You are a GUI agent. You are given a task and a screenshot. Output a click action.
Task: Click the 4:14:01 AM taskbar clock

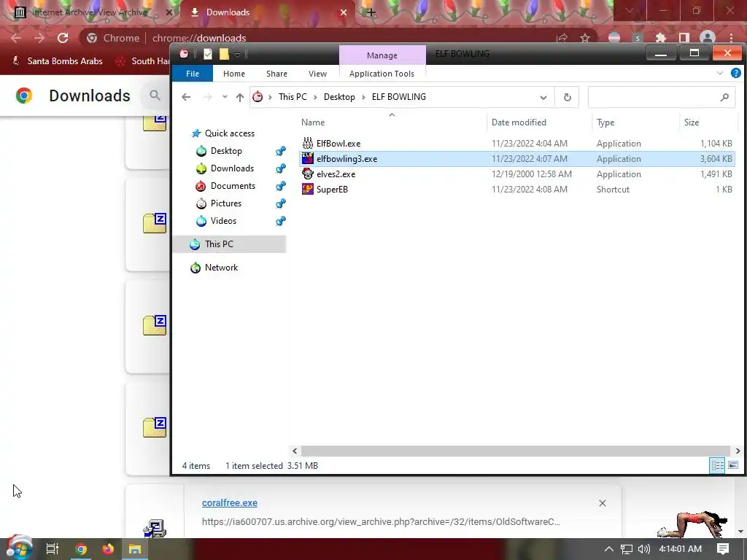(680, 549)
